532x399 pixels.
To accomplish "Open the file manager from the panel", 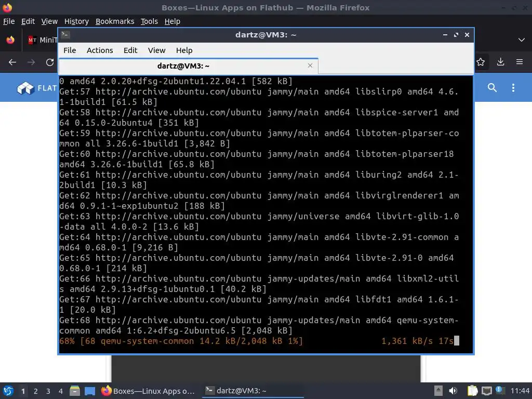I will tap(75, 391).
